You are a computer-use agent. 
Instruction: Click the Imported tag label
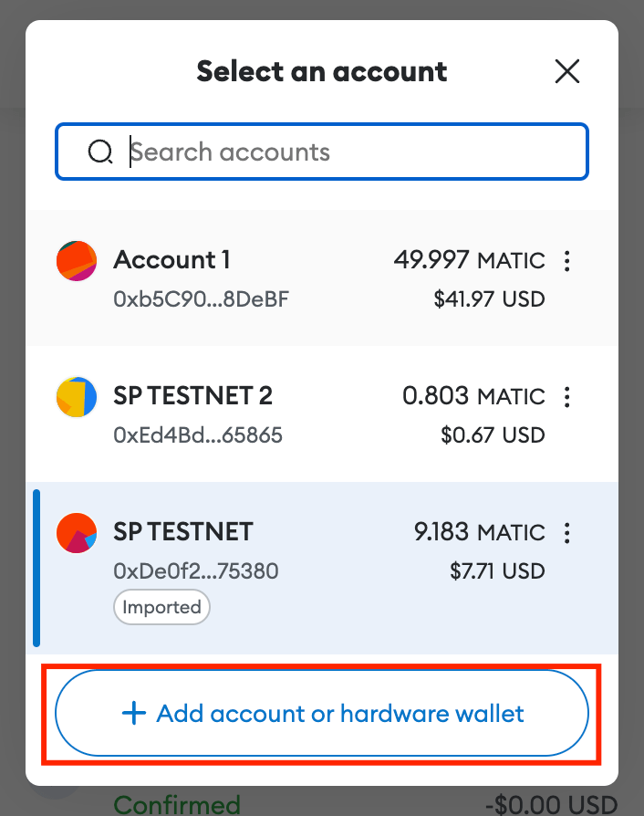coord(161,608)
